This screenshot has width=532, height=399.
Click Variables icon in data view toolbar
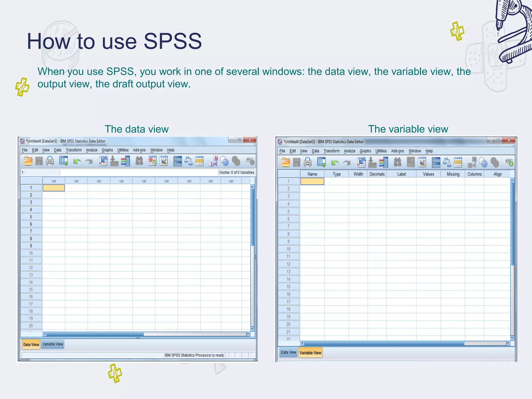[125, 161]
